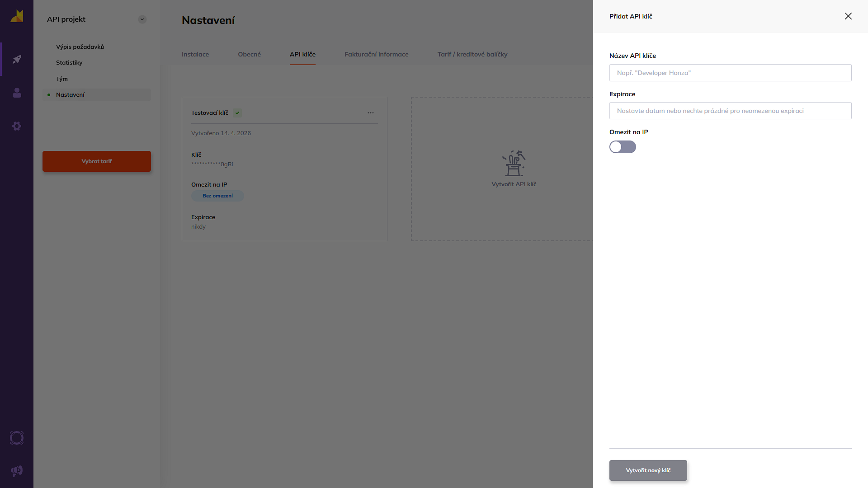Close the Přidat API klíč panel
The height and width of the screenshot is (488, 868).
[848, 16]
